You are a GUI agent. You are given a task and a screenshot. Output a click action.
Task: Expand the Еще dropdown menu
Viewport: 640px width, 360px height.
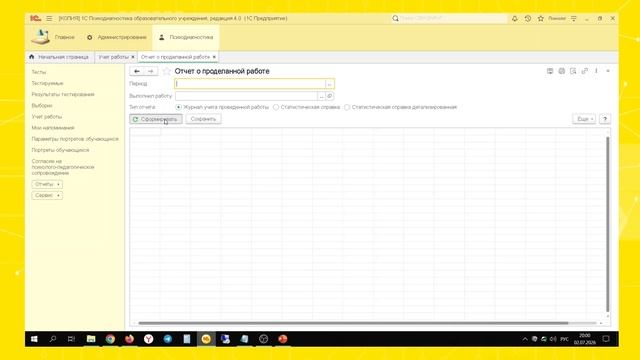584,119
